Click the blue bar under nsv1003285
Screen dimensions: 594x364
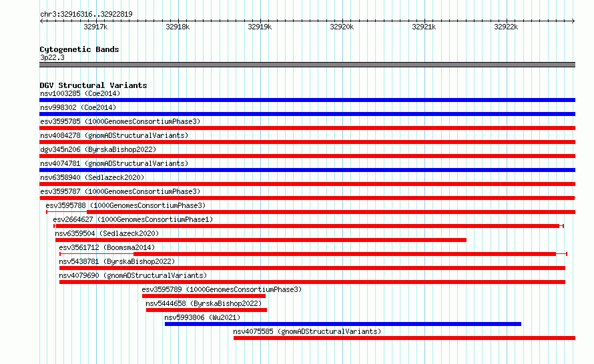coord(307,100)
